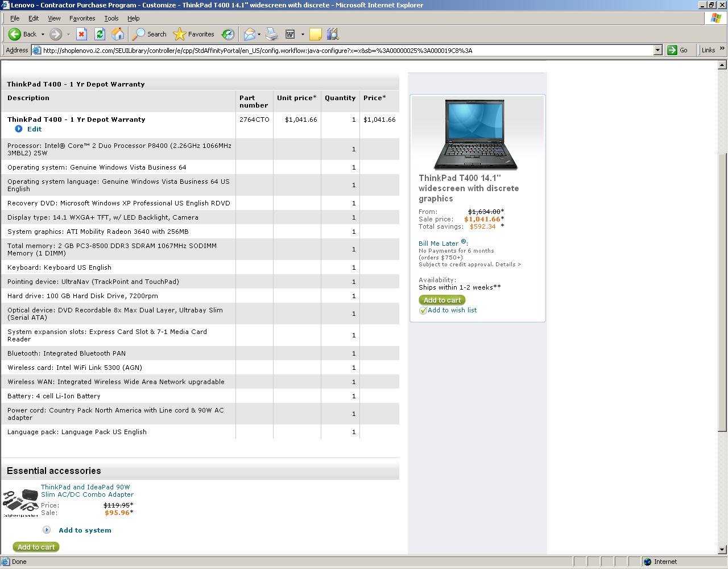Expand the Links toolbar chevron

(722, 50)
